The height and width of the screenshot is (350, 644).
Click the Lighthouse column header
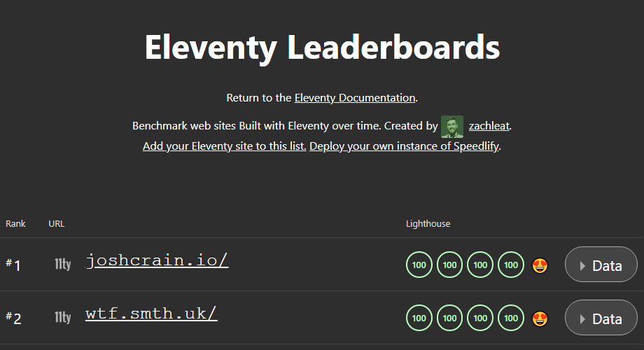pos(428,224)
